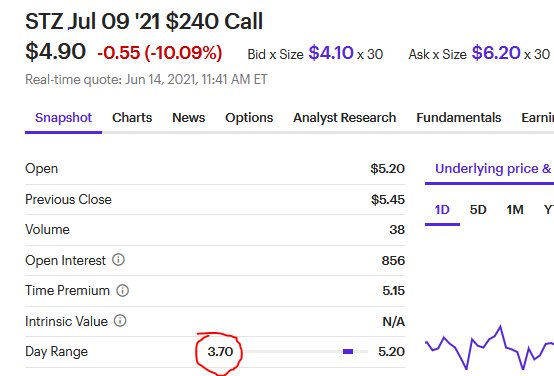554x376 pixels.
Task: Open the Fundamentals tab
Action: tap(459, 118)
